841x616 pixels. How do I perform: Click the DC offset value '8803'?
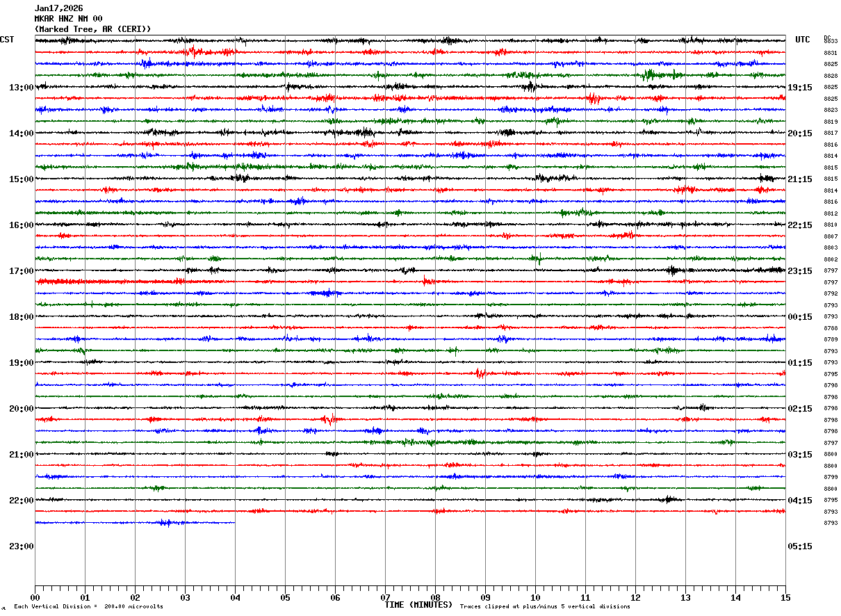(831, 248)
